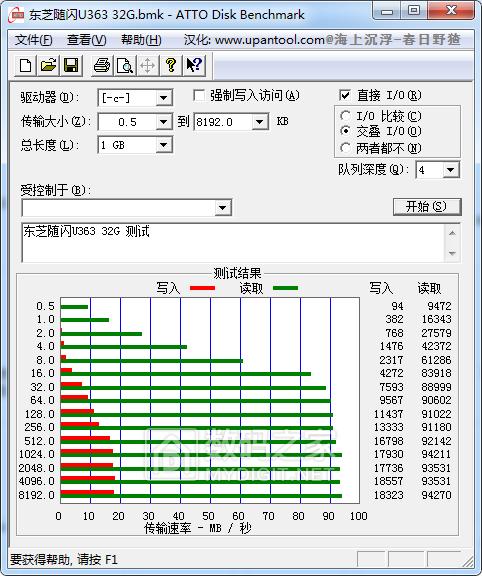Click the 开始(S) start button
The image size is (482, 576).
click(x=427, y=206)
